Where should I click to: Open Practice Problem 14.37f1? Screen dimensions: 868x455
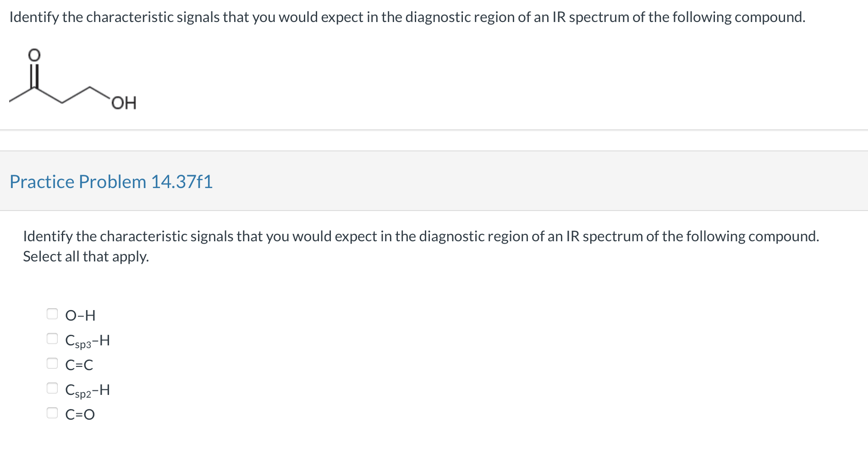[x=111, y=182]
